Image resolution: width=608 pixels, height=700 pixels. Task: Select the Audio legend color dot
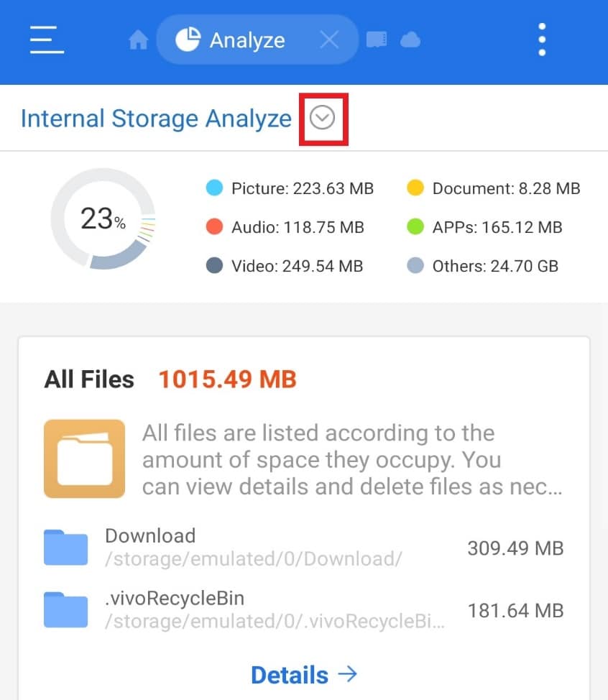tap(215, 227)
